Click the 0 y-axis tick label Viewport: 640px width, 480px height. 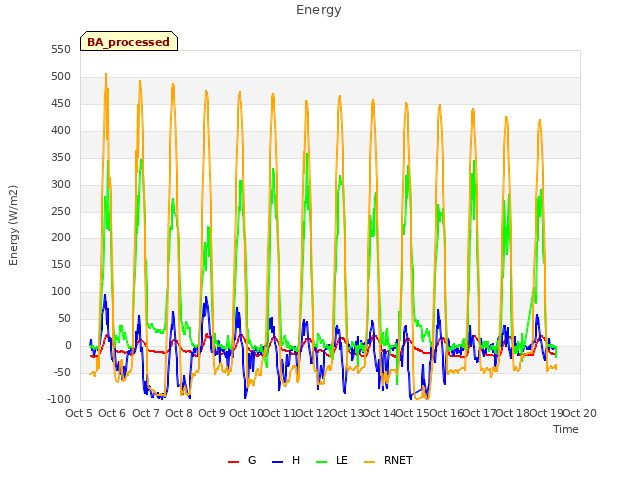(68, 345)
